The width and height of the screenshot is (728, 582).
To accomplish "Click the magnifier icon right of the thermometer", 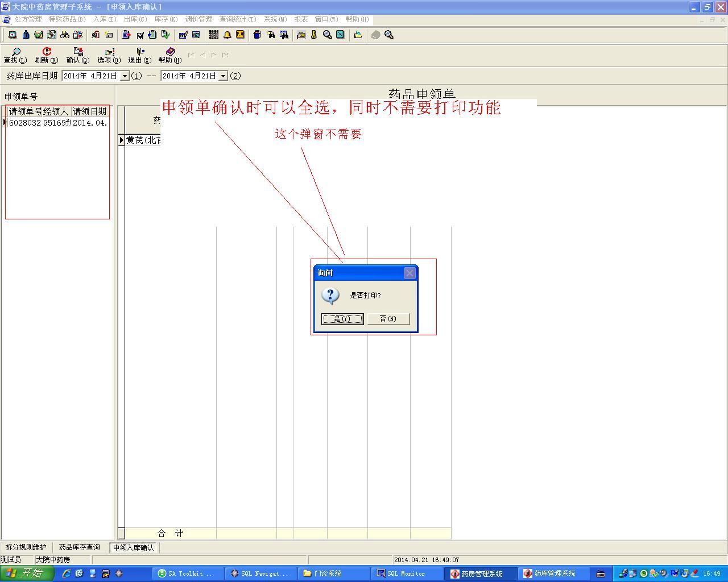I will [x=327, y=35].
